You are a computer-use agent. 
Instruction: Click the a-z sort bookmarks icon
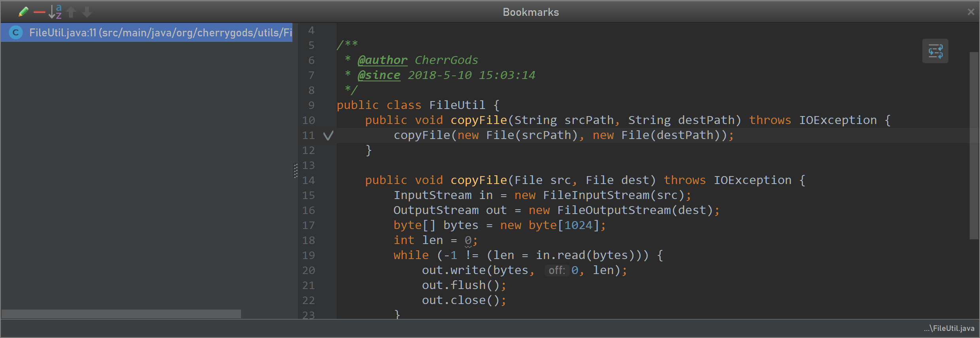click(x=55, y=12)
